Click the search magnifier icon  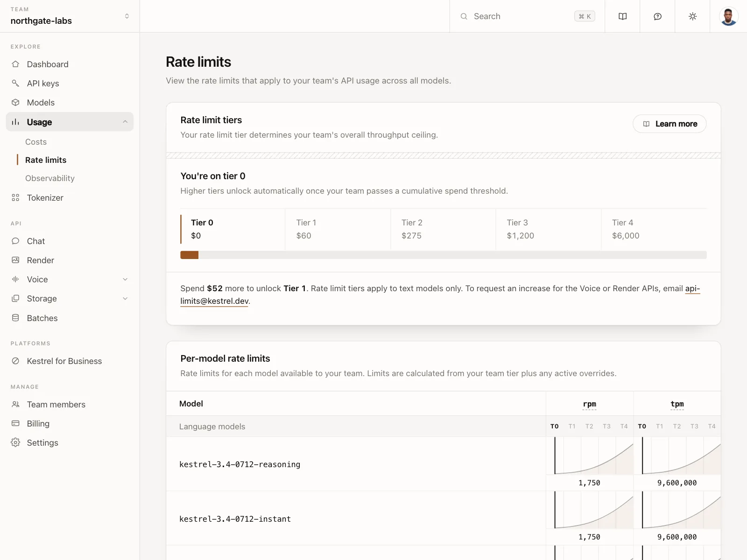click(464, 16)
